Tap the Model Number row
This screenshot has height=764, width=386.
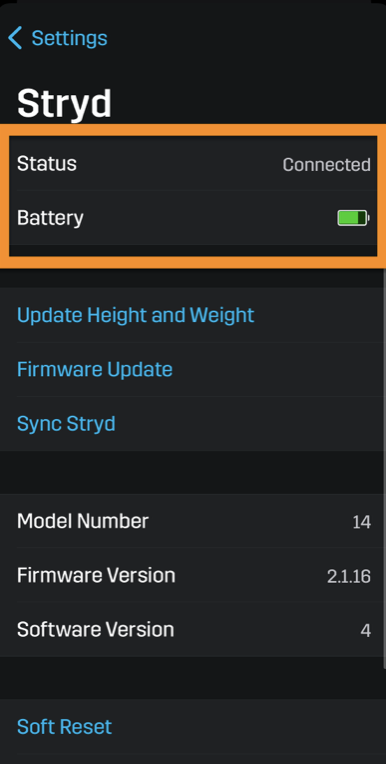[193, 521]
